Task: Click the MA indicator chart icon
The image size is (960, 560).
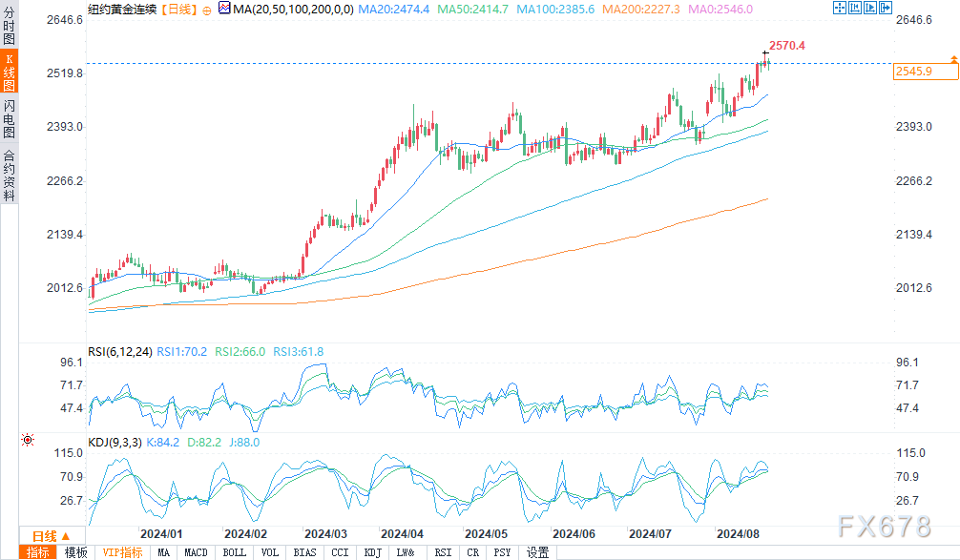Action: tap(224, 9)
